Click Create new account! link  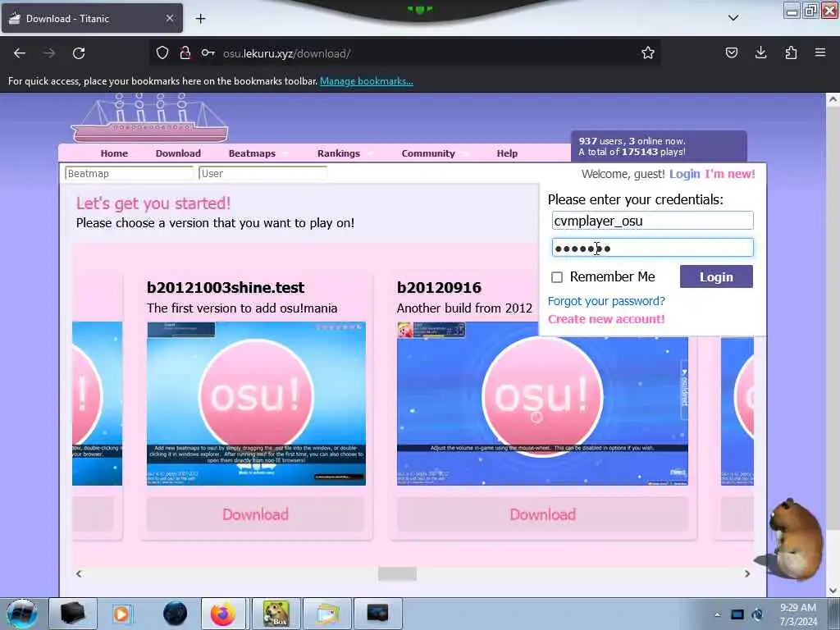(606, 319)
